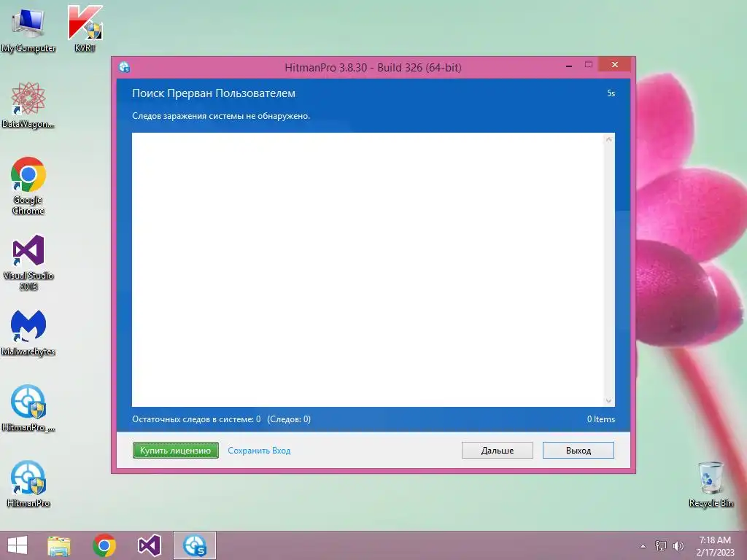
Task: Click the Остаточных следов в системе: 0 text
Action: (x=196, y=419)
